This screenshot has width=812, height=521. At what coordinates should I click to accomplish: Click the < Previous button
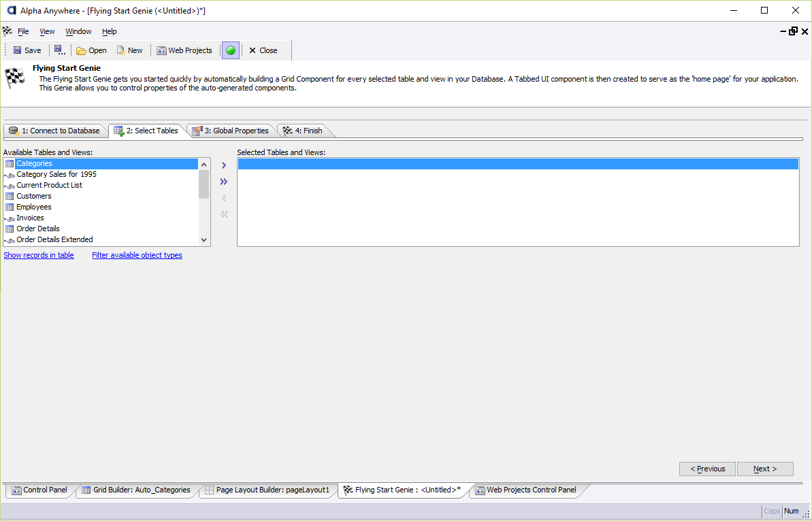tap(707, 469)
